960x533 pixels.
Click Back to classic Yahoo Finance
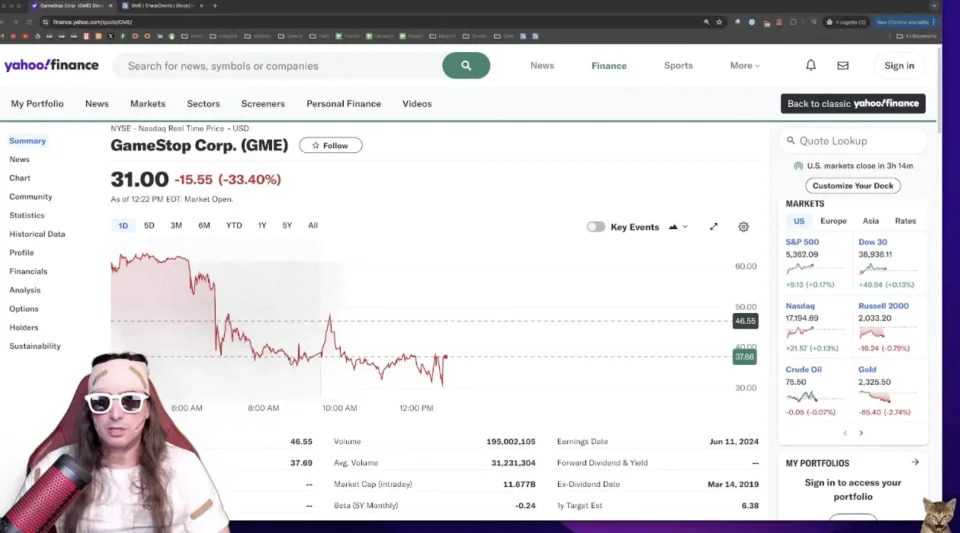853,103
